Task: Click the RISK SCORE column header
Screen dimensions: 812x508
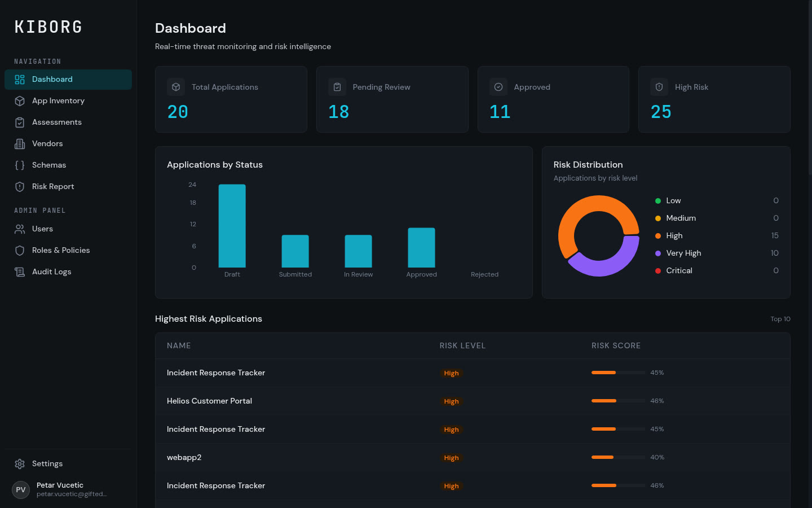Action: [x=616, y=346]
